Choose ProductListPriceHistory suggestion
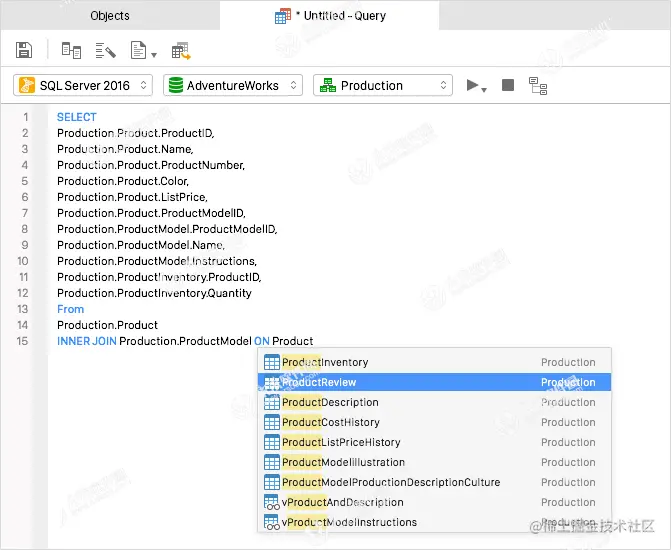The image size is (671, 550). [434, 442]
